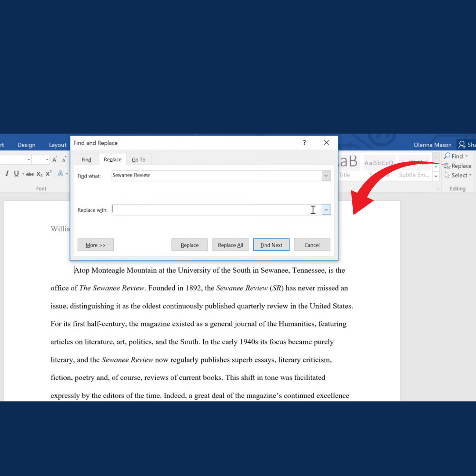Expand the Replace with history dropdown
The image size is (476, 476).
coord(326,210)
